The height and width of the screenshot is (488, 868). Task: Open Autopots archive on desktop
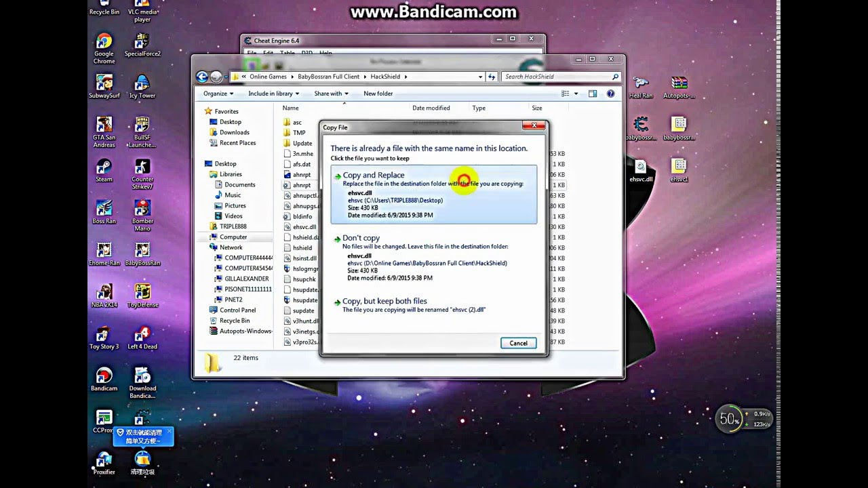pos(679,87)
